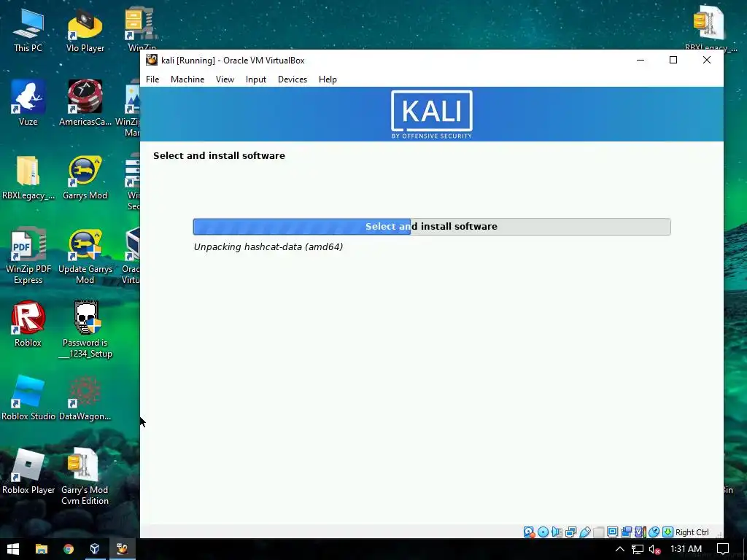The height and width of the screenshot is (560, 747).
Task: Open the Devices menu
Action: pos(293,79)
